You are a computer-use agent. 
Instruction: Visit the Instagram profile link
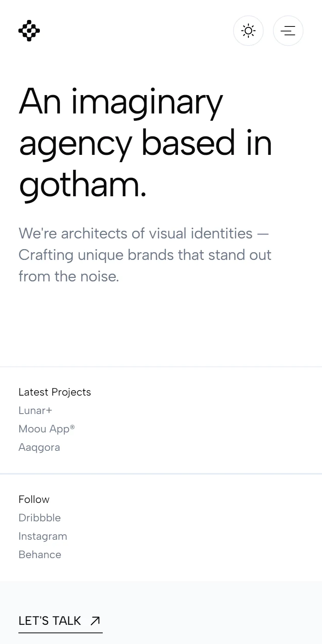43,536
